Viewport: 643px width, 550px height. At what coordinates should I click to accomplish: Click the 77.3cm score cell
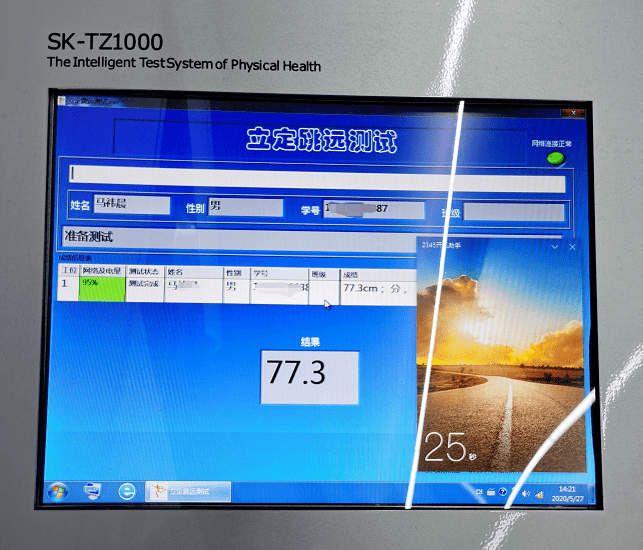coord(378,293)
